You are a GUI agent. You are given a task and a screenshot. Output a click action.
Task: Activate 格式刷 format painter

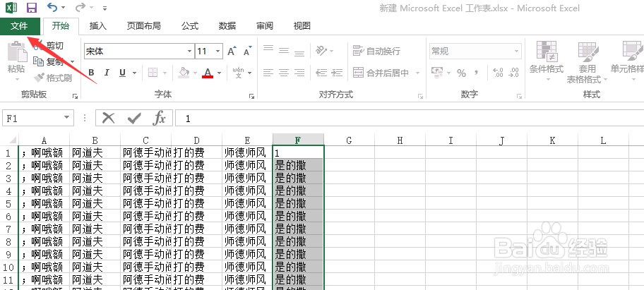pos(52,78)
